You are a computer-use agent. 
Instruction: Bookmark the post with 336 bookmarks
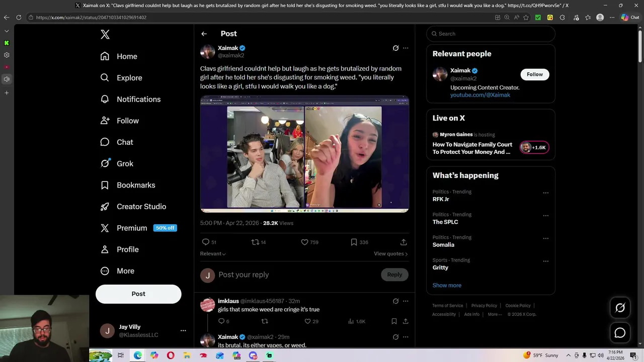tap(354, 242)
